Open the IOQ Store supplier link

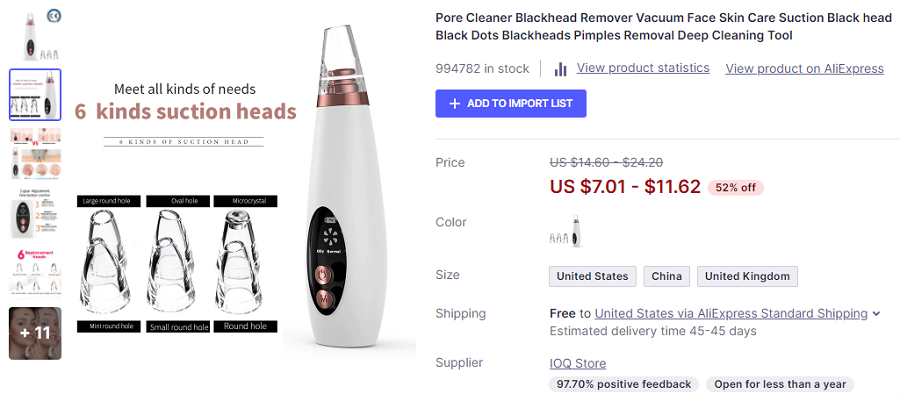click(x=577, y=363)
